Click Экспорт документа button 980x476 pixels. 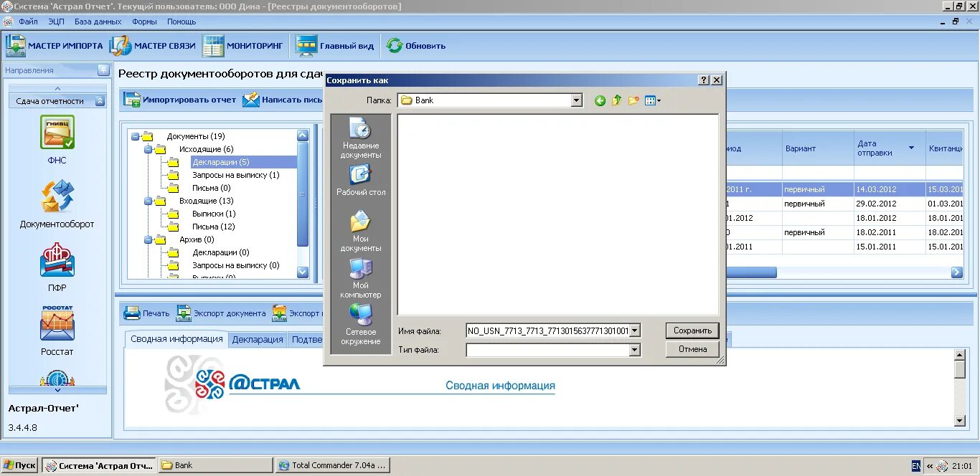point(221,313)
